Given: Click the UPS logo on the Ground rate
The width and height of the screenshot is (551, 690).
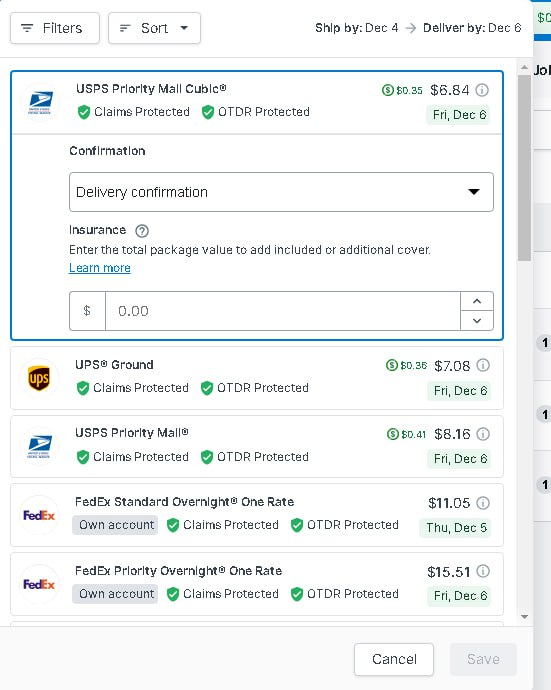Looking at the screenshot, I should point(39,378).
